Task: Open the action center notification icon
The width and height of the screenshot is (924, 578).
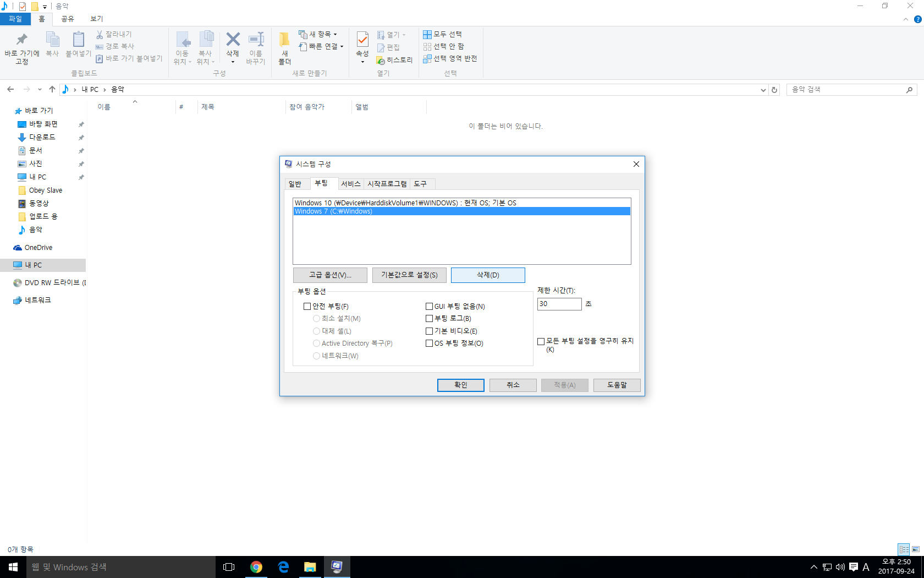Action: 854,567
